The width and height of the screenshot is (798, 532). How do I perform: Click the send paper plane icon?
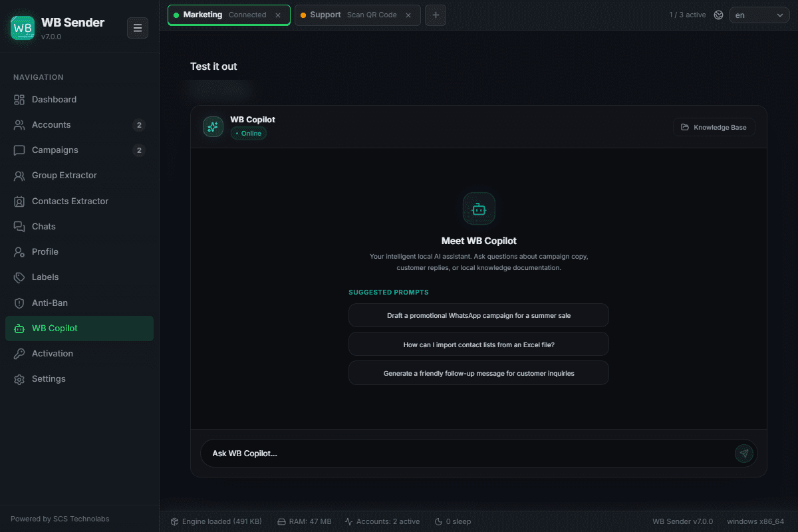pos(744,454)
